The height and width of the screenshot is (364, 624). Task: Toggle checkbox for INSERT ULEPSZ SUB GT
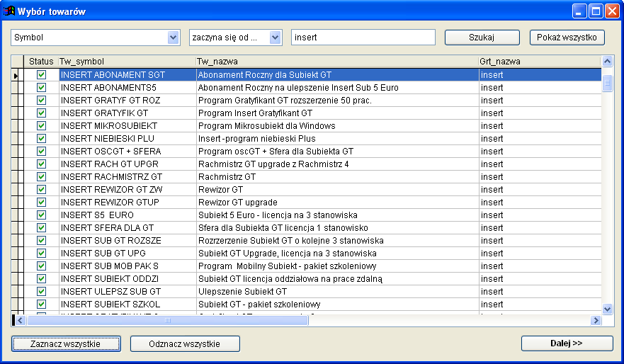click(41, 291)
